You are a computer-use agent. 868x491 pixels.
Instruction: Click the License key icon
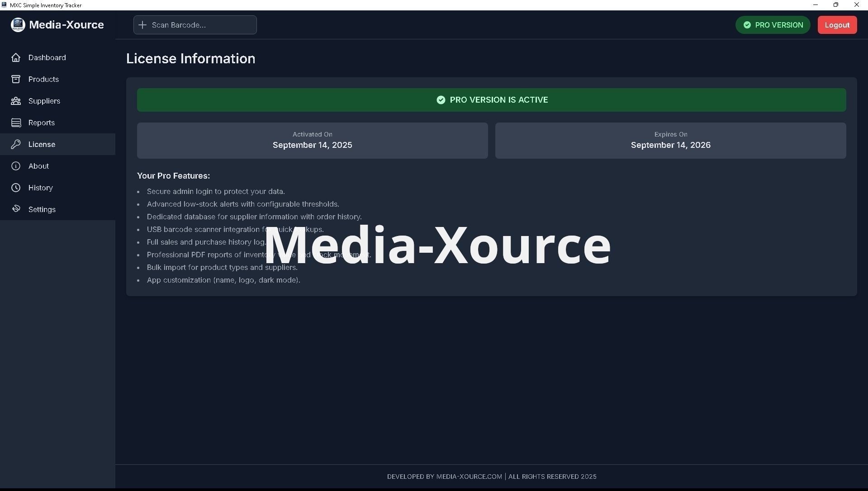[16, 144]
